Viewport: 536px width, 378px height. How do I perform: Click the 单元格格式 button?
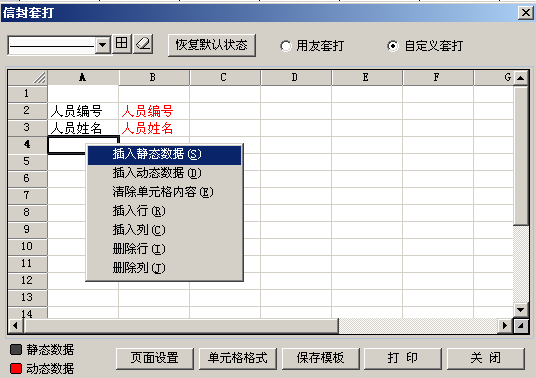pos(238,359)
